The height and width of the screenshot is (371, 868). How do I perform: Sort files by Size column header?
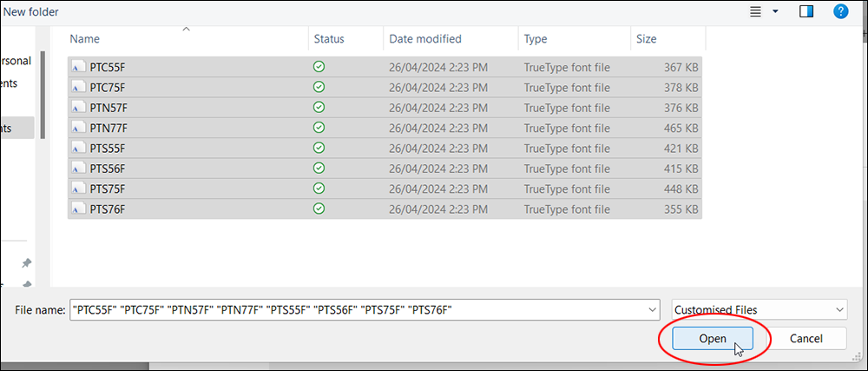click(x=646, y=39)
